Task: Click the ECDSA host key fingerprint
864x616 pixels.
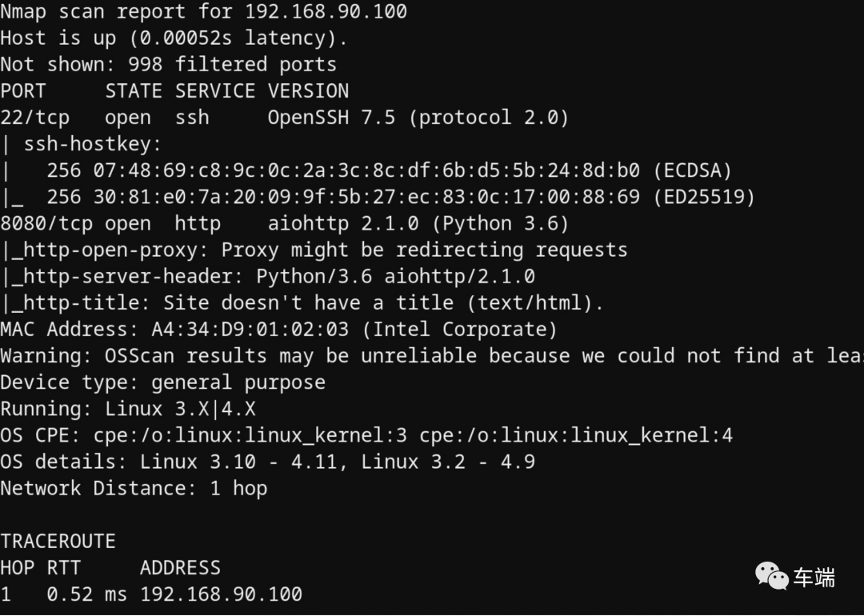Action: tap(342, 170)
